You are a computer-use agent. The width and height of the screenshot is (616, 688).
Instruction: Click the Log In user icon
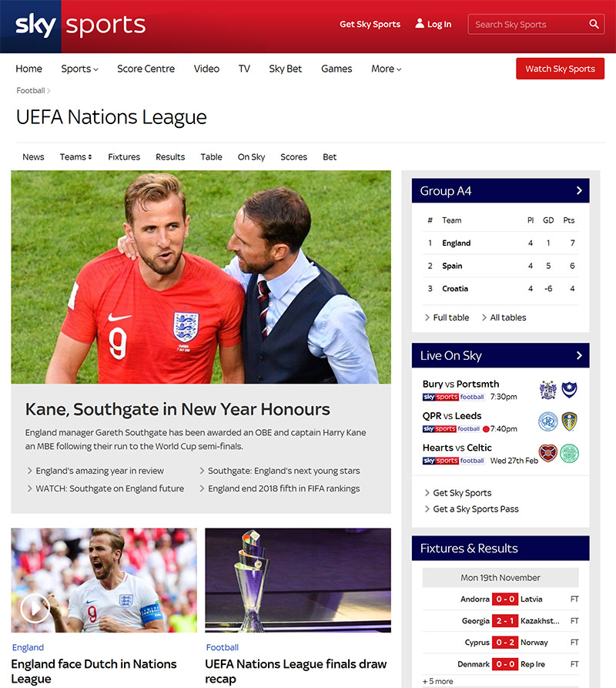coord(420,23)
